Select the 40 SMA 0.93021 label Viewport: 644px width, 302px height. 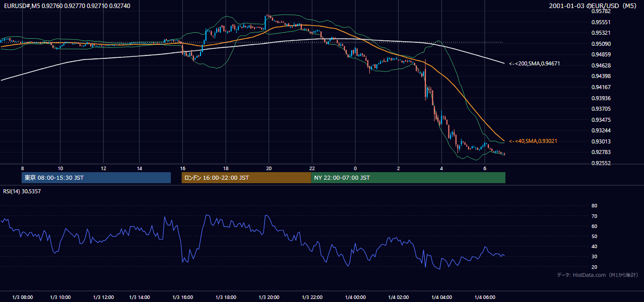coord(533,141)
